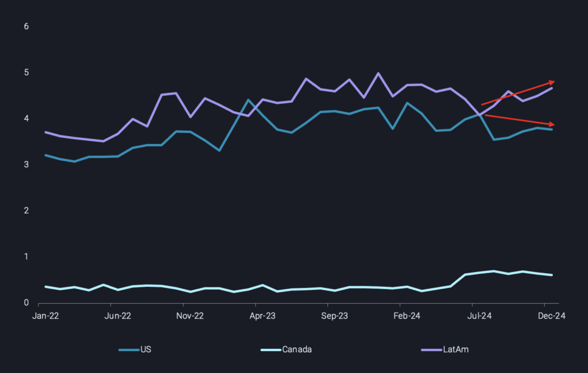This screenshot has height=373, width=588.
Task: Toggle the Canada series legend label
Action: [297, 349]
